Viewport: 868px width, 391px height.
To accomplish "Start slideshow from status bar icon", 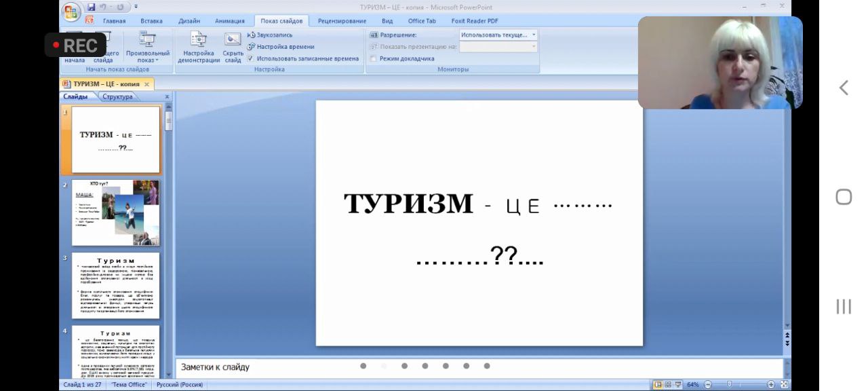I will [x=679, y=384].
